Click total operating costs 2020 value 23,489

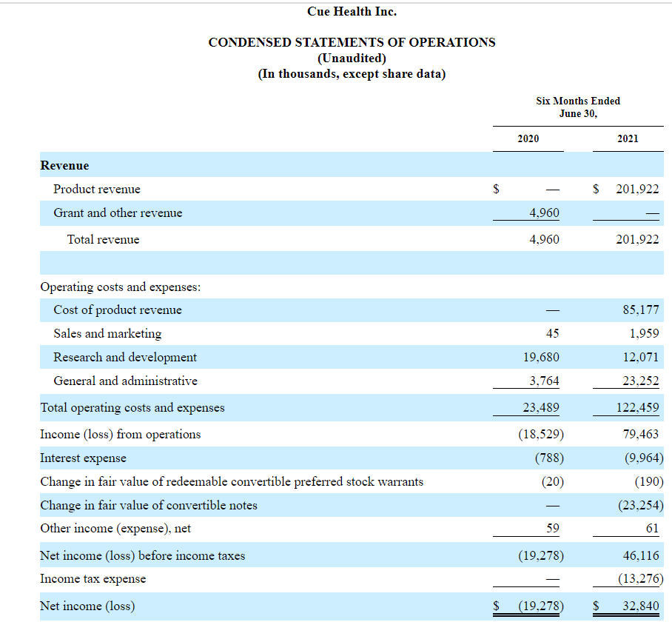[541, 408]
